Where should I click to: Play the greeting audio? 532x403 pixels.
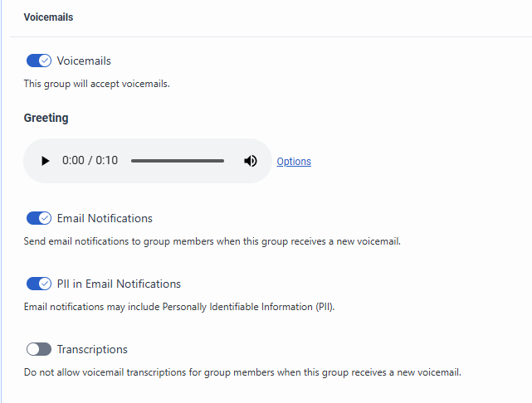(x=45, y=161)
